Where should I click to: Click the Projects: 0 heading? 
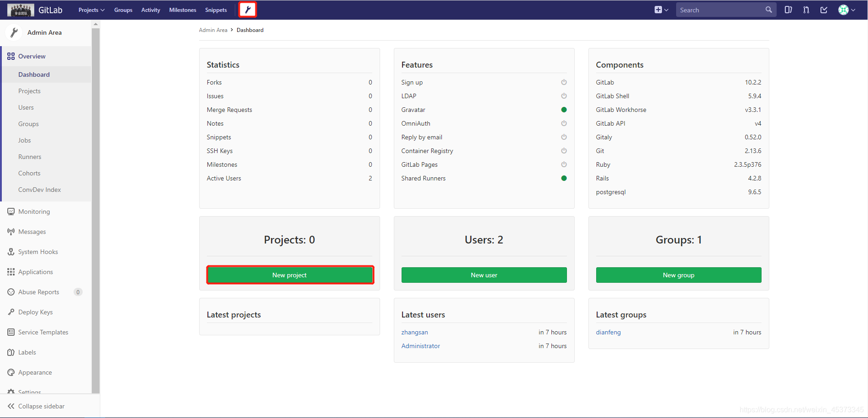(x=290, y=240)
